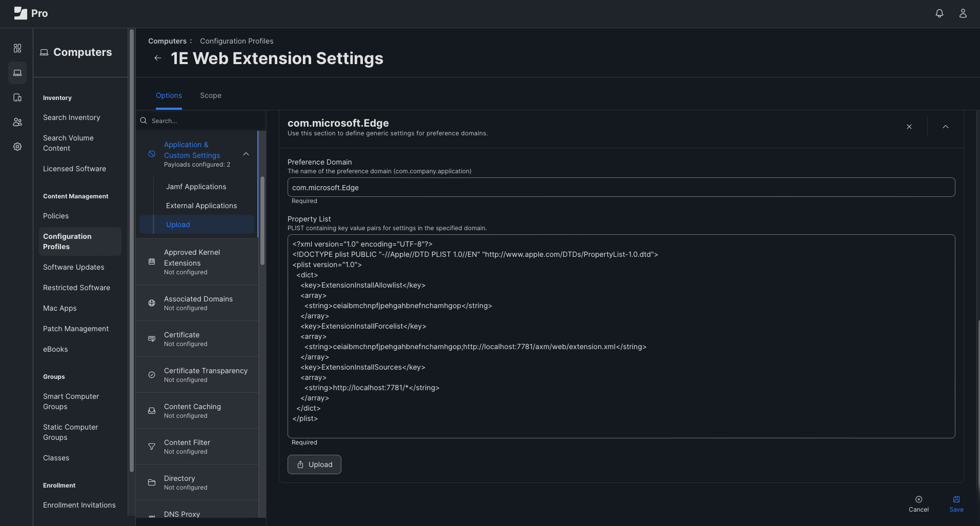Open the Users icon in left rail
The image size is (980, 526).
(17, 122)
